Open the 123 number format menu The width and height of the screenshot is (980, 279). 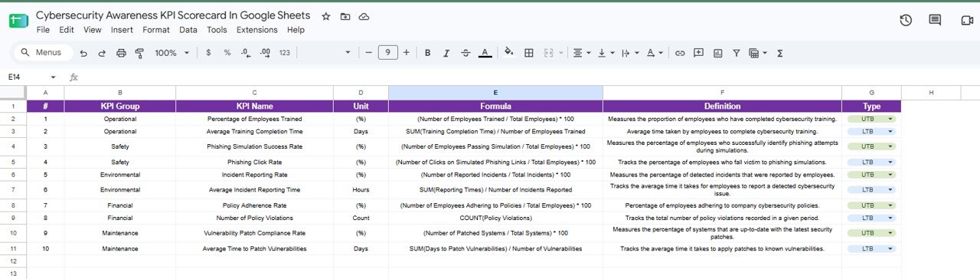[284, 53]
